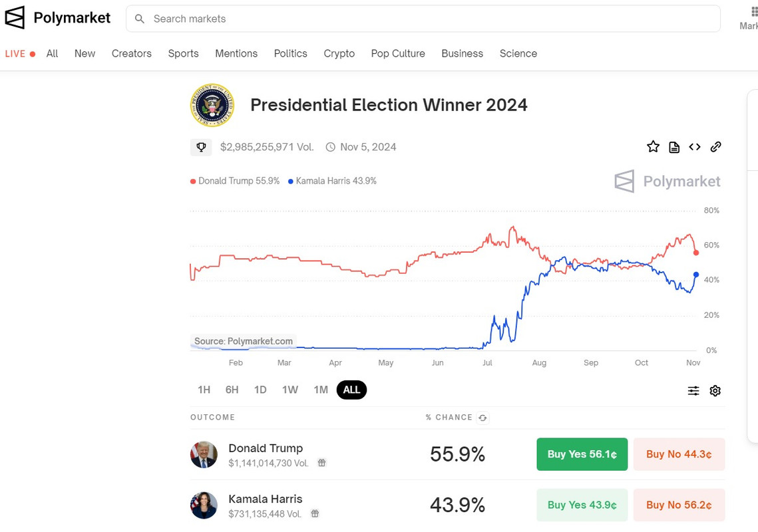758x532 pixels.
Task: Open chart filter sliders icon
Action: (x=693, y=391)
